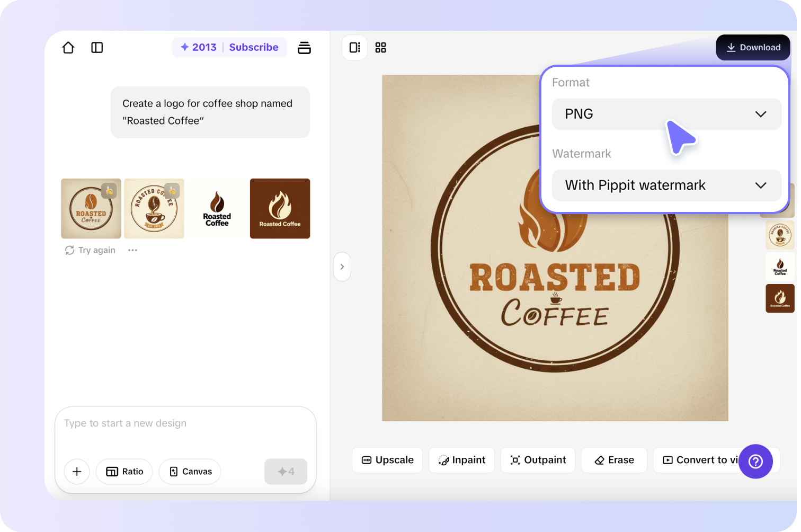Add an attachment with the plus icon

coord(76,472)
